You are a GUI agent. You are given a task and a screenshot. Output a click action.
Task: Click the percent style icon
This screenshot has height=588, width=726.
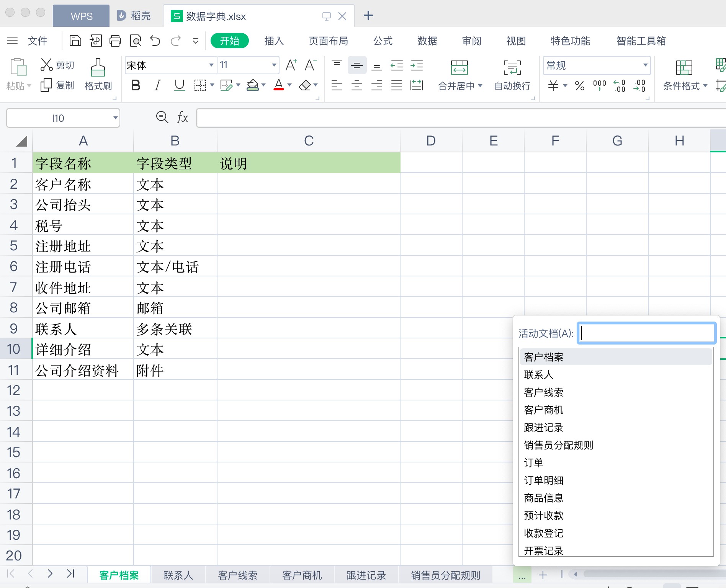[x=580, y=86]
